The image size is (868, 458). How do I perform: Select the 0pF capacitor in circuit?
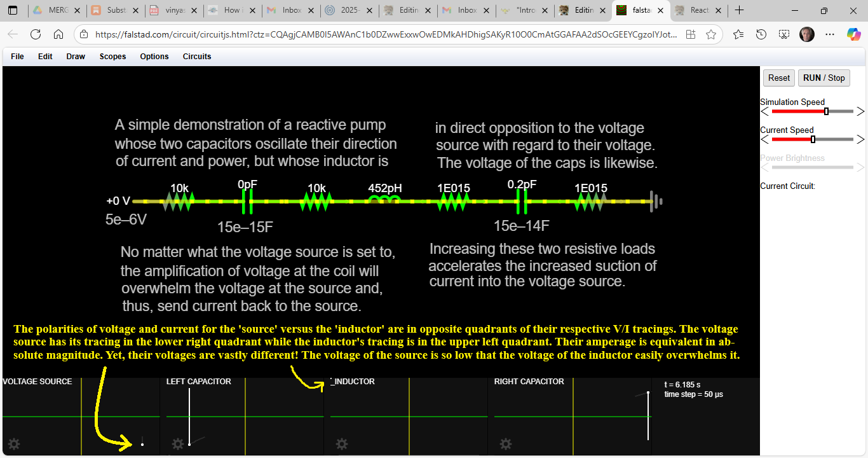click(x=247, y=202)
